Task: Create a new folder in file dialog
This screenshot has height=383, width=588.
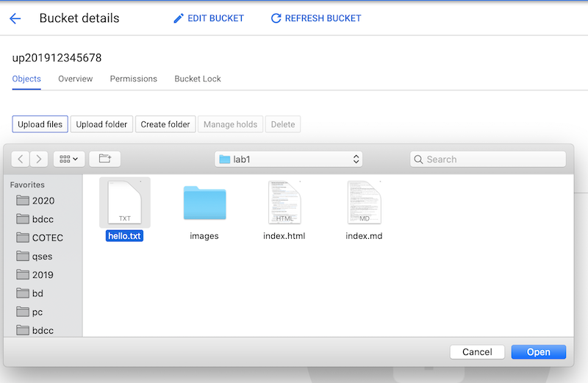Action: coord(104,159)
